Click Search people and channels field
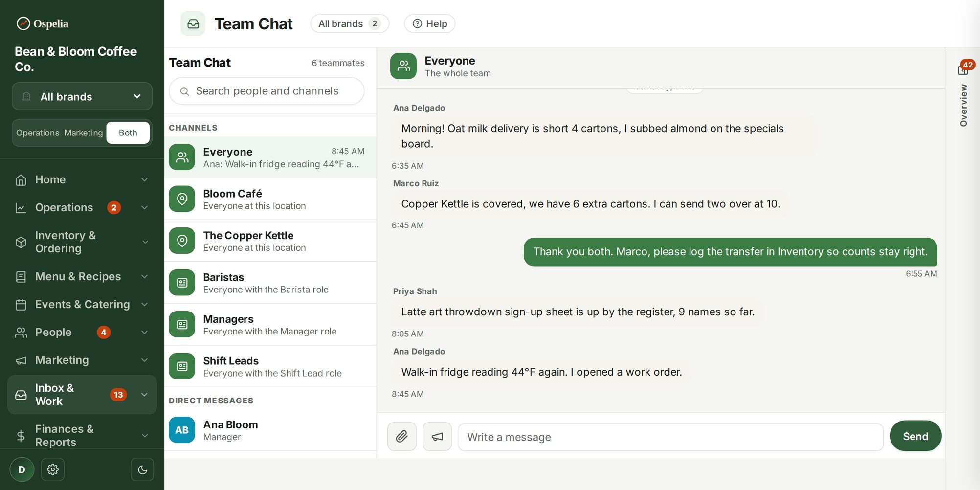 pos(267,91)
